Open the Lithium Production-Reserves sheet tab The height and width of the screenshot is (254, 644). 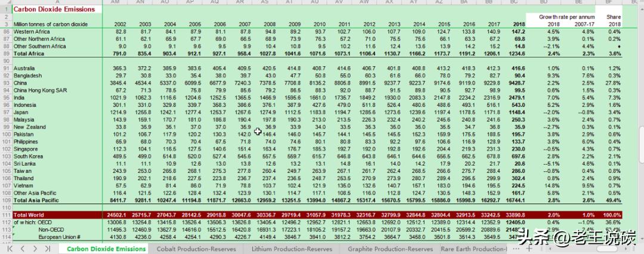point(292,249)
